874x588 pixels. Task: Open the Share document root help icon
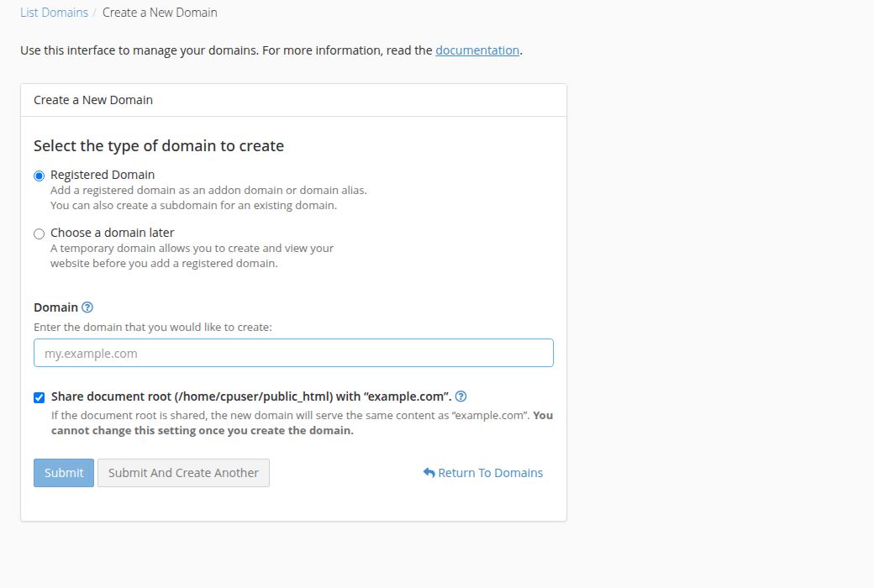[461, 396]
